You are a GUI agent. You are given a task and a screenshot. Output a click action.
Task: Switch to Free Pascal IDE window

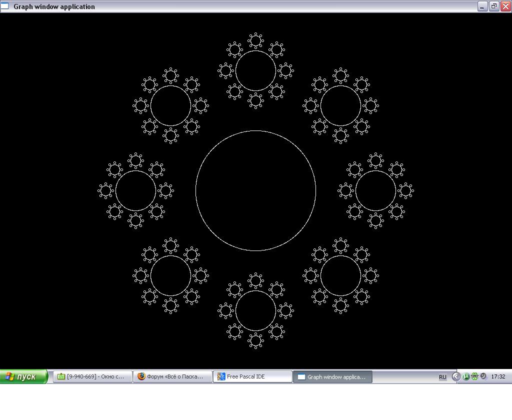click(x=252, y=376)
